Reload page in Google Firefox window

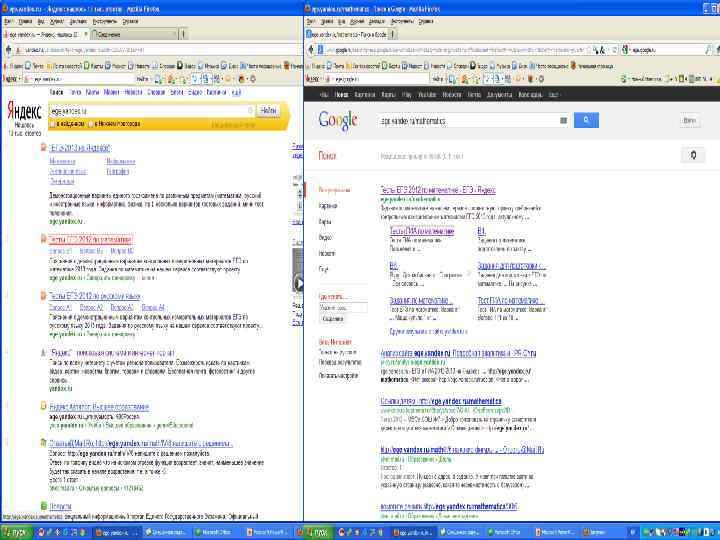click(x=614, y=50)
